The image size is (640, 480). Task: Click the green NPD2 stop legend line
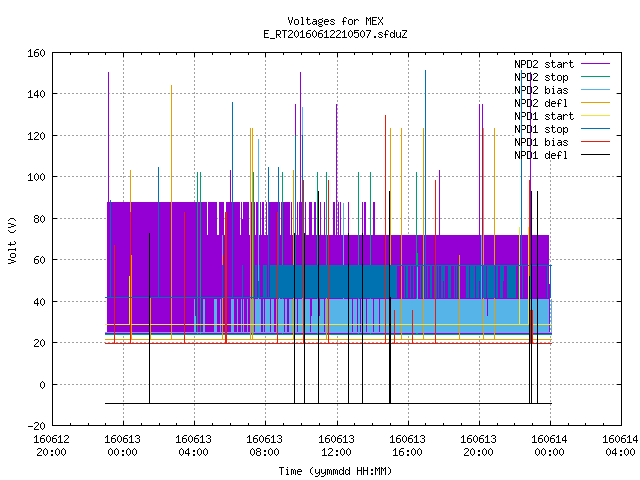[x=595, y=77]
